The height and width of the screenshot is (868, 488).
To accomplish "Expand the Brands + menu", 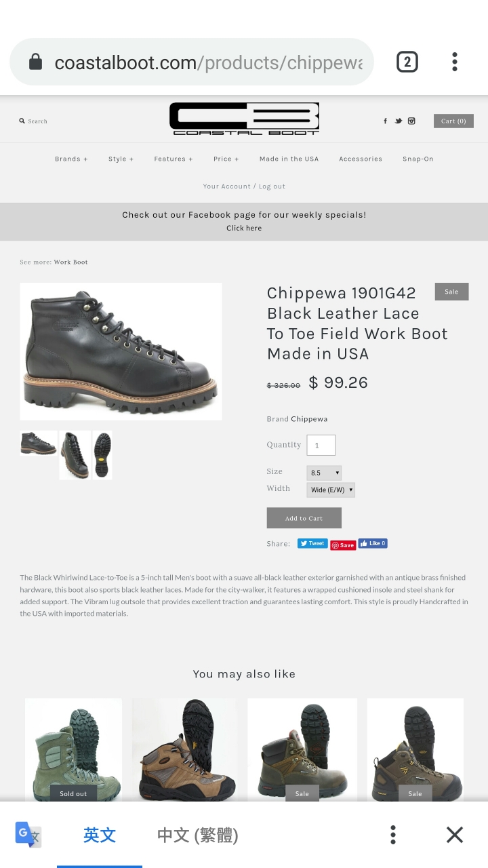I will pos(71,159).
